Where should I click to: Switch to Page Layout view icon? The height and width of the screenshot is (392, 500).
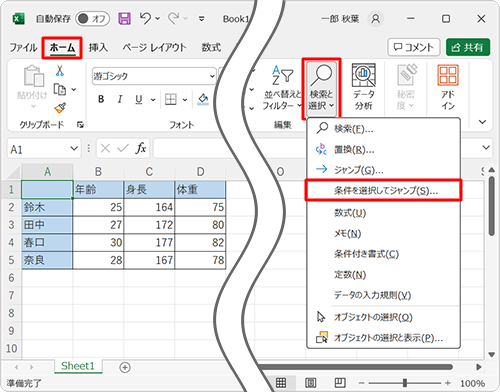pos(310,383)
